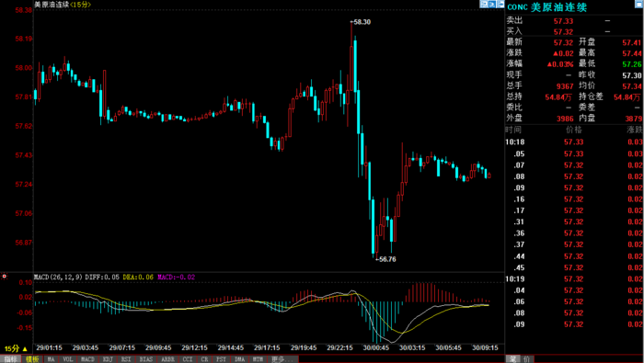Open the 15分 period selector

pos(16,348)
